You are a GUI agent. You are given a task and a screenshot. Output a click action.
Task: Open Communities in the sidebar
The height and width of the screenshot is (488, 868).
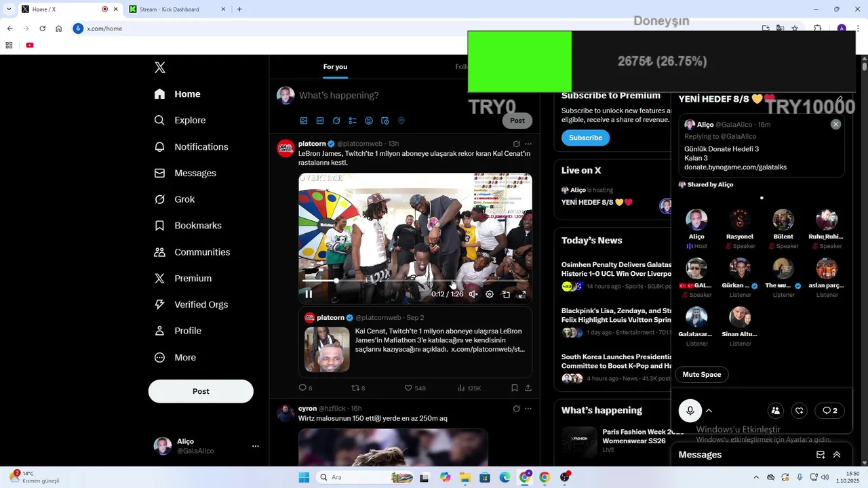[x=192, y=252]
